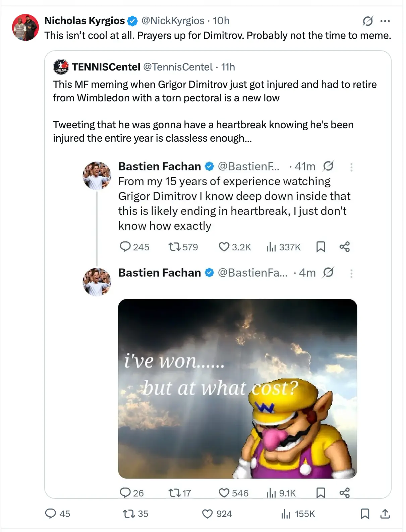Image resolution: width=406 pixels, height=532 pixels.
Task: Click the share icon on the 337K-view tweet
Action: [344, 247]
